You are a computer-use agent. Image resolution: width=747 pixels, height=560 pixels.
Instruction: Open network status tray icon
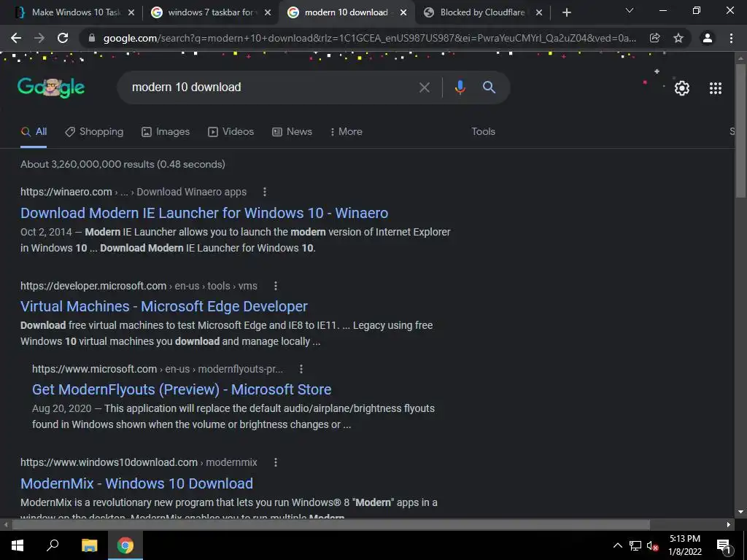point(635,545)
